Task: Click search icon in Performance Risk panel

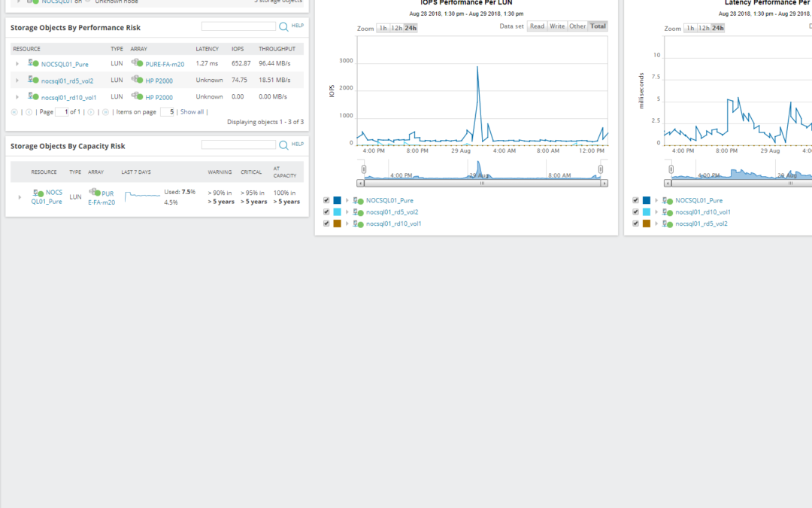Action: [283, 26]
